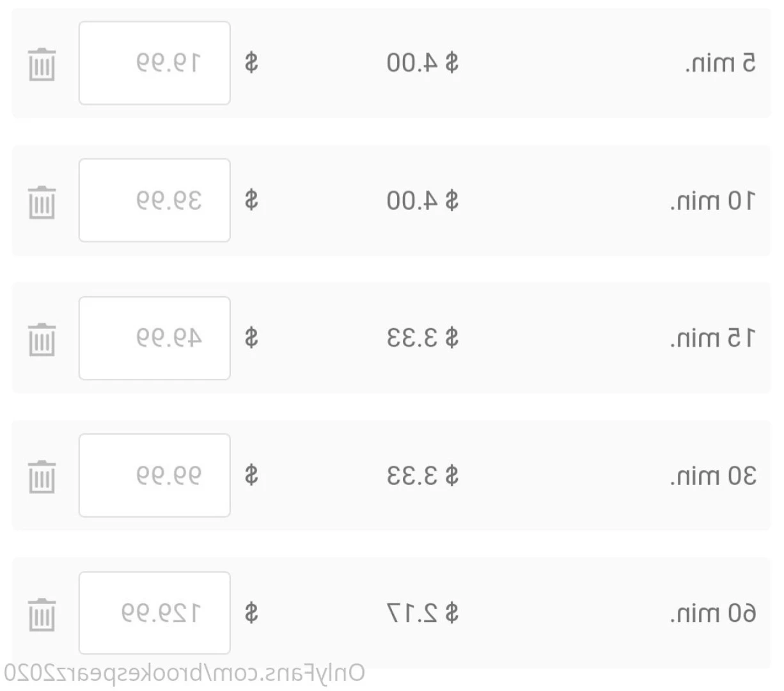Select the 60 min. duration label

pyautogui.click(x=713, y=614)
